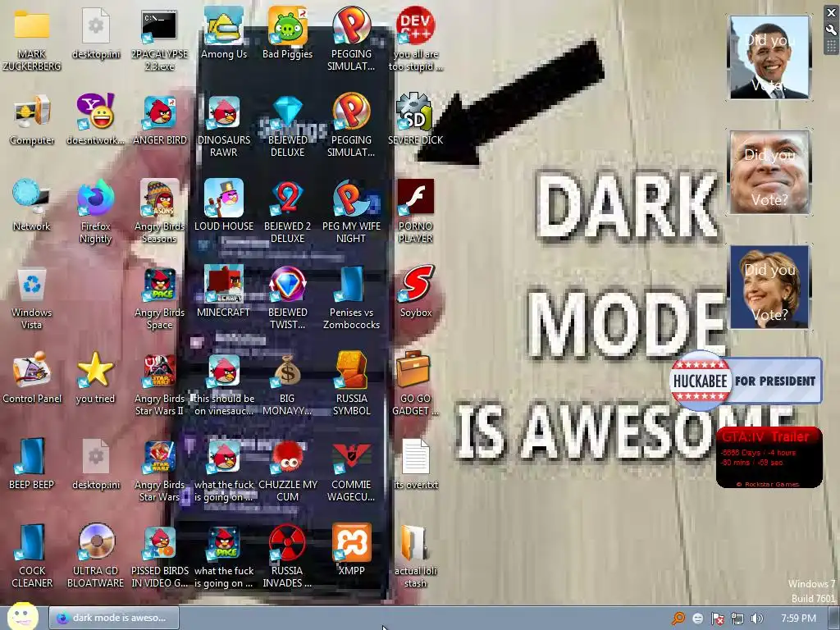
Task: Open the GO GO GADGET briefcase icon
Action: click(x=416, y=385)
